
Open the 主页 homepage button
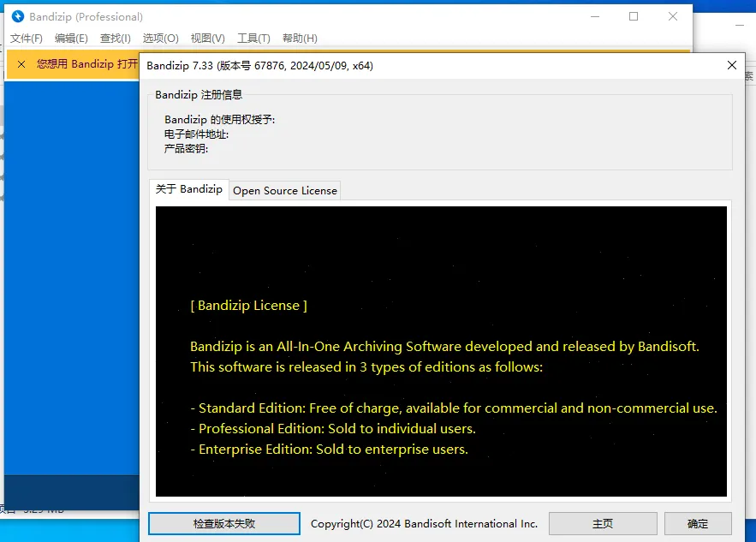tap(602, 523)
